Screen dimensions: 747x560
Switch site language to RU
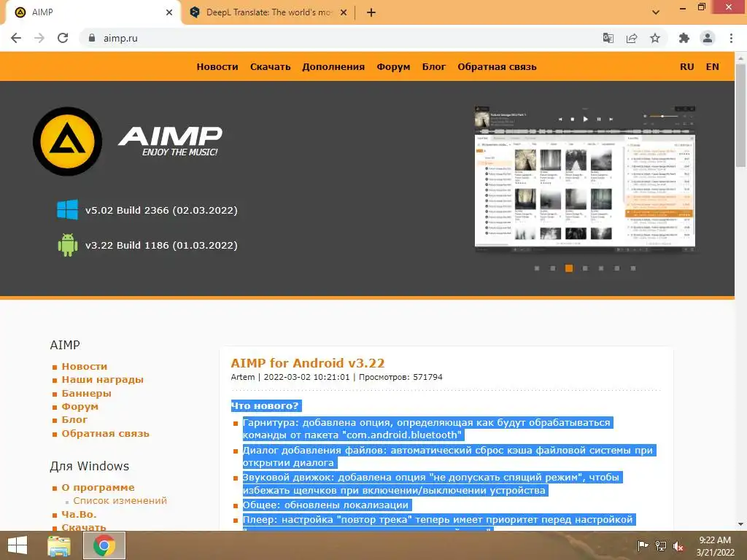[x=687, y=67]
